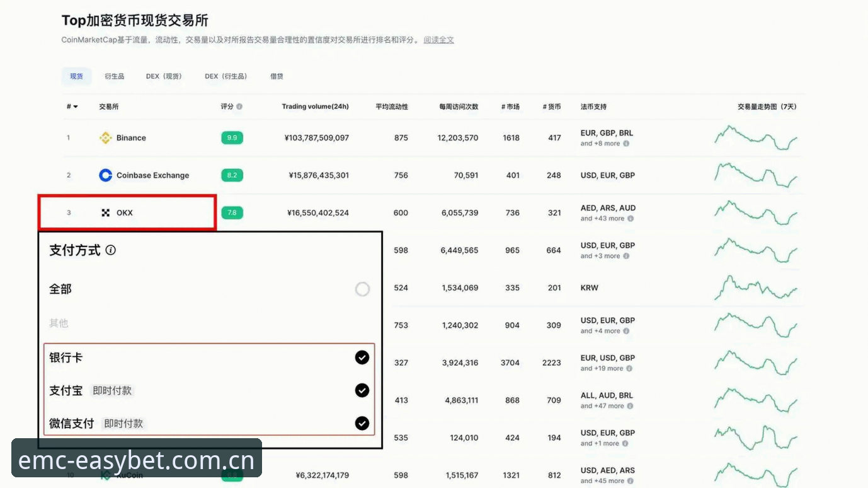868x488 pixels.
Task: Click weekly visits 12,203,570 cell
Action: coord(458,137)
